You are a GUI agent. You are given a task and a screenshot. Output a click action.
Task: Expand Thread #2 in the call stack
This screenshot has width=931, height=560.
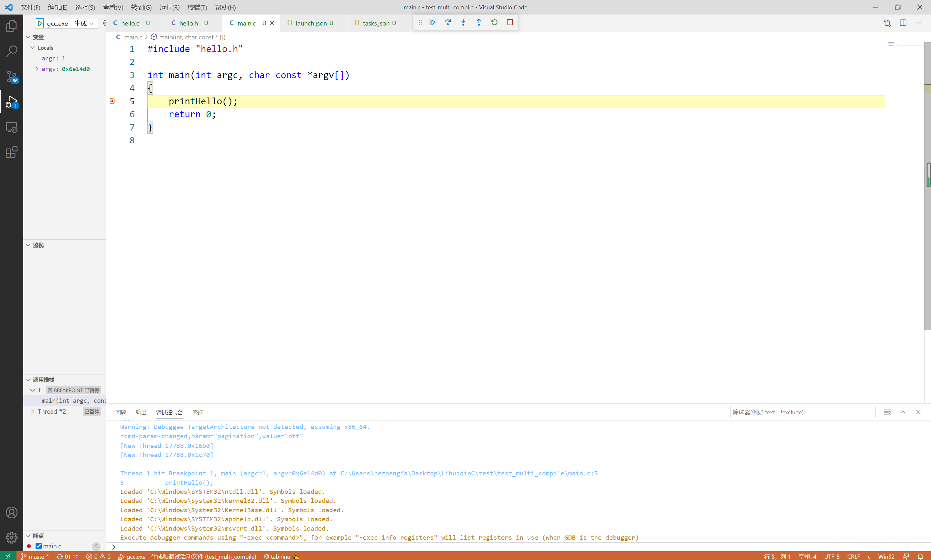click(x=33, y=411)
